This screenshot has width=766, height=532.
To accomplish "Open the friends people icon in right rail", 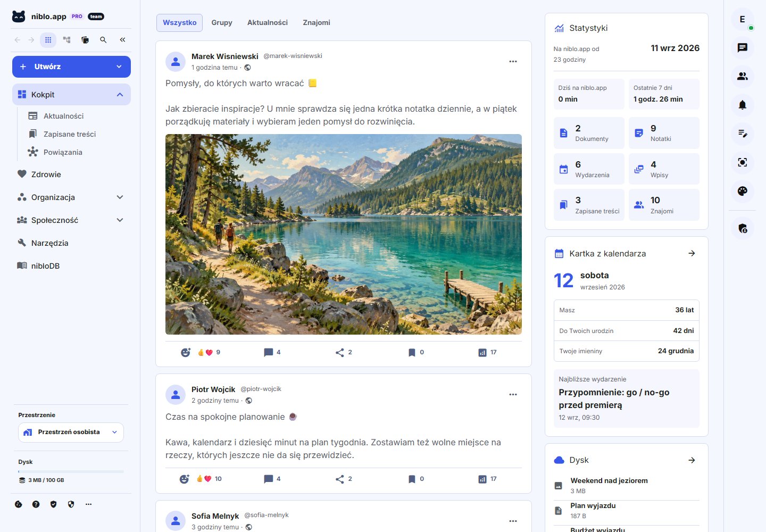I will pyautogui.click(x=743, y=76).
